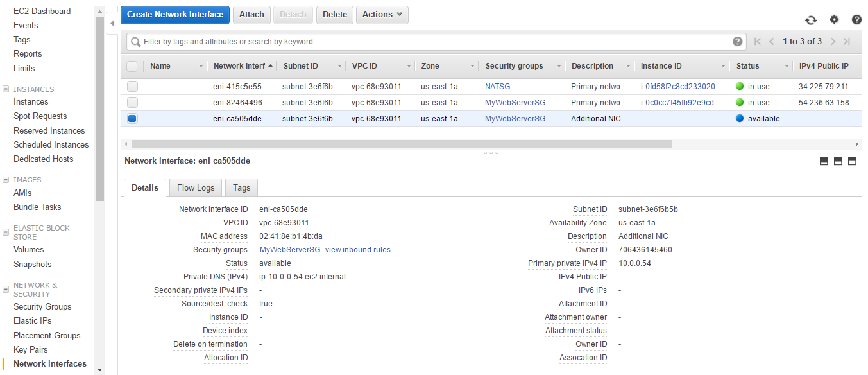Collapse the left navigation sidebar arrow

[x=113, y=24]
